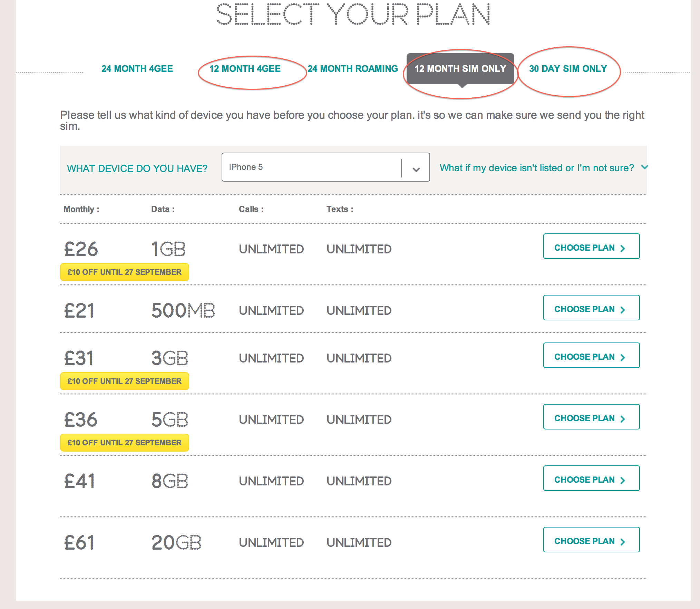Click the device dropdown chevron arrow
The width and height of the screenshot is (700, 609).
[x=416, y=170]
